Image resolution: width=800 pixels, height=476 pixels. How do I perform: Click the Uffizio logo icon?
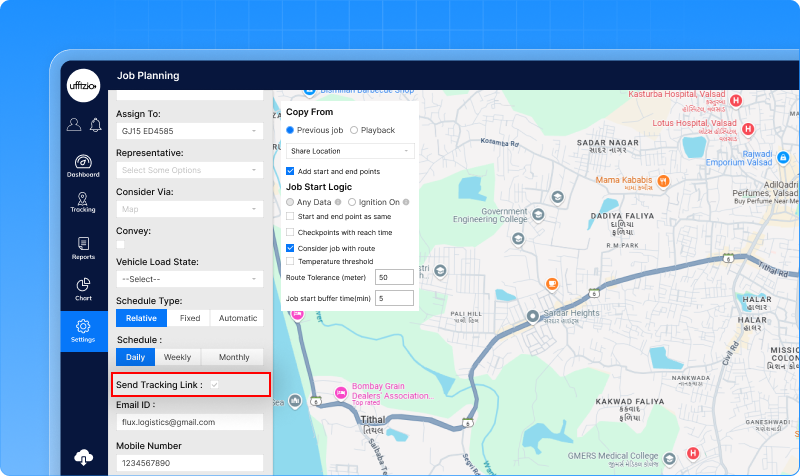pos(83,84)
